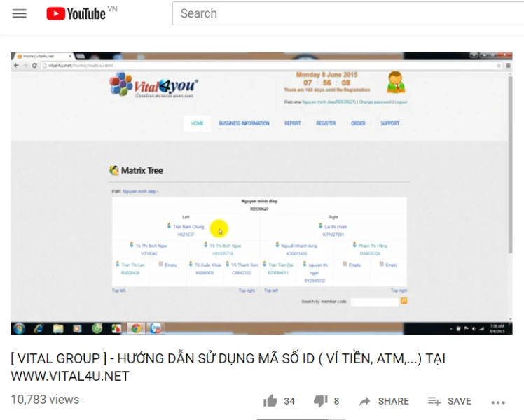524x420 pixels.
Task: Click the Vital4you logo in the video
Action: coord(154,86)
